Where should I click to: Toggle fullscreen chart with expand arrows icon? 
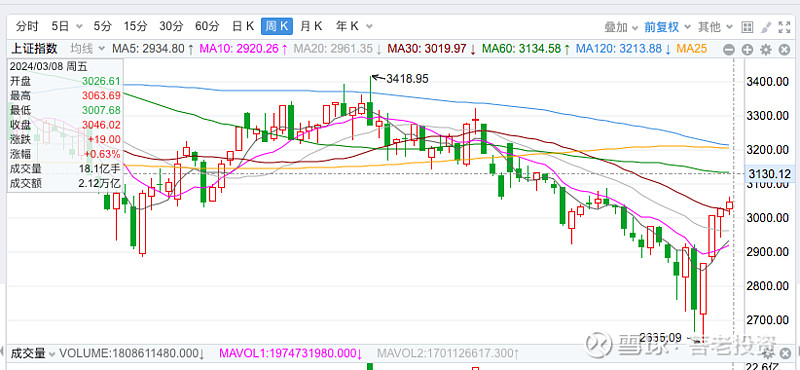pos(784,27)
